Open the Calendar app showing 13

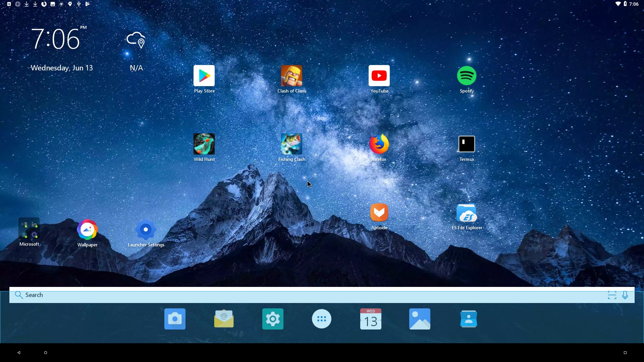click(x=371, y=319)
